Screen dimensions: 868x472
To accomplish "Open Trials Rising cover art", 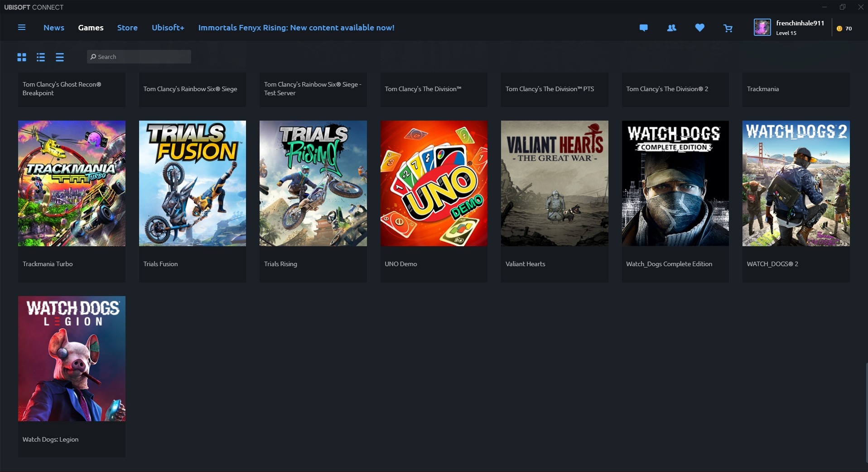I will click(313, 183).
